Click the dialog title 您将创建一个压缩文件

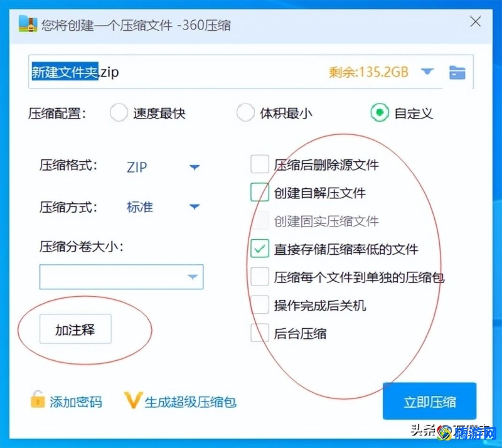pyautogui.click(x=107, y=25)
